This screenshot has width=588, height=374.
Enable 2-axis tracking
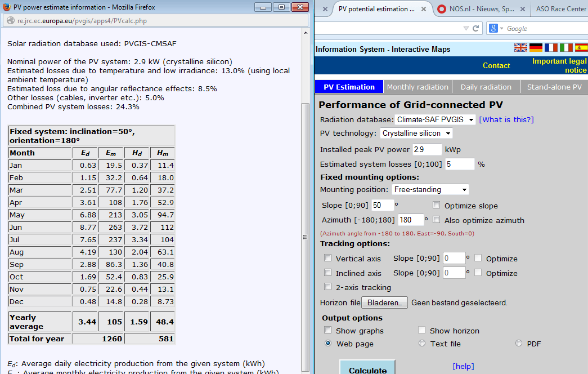[327, 287]
